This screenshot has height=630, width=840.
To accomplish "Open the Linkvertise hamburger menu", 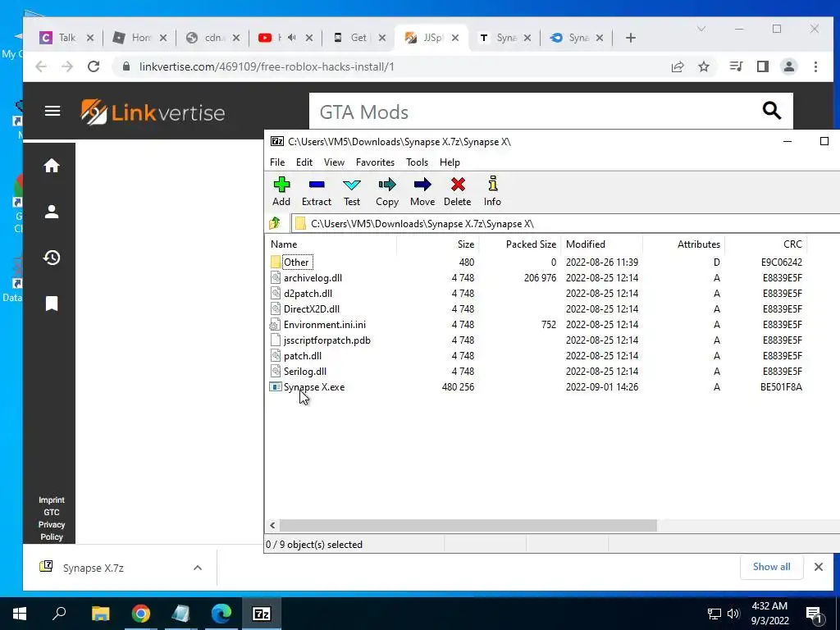I will pos(52,111).
